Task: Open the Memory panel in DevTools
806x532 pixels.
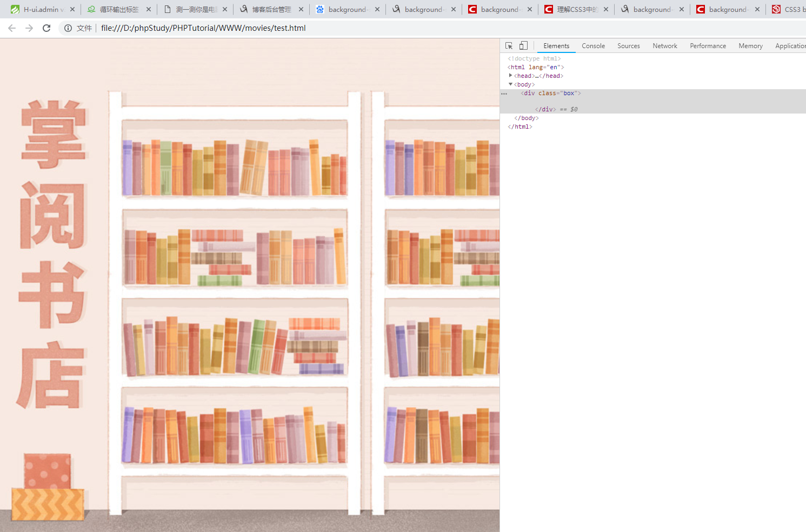Action: [750, 46]
